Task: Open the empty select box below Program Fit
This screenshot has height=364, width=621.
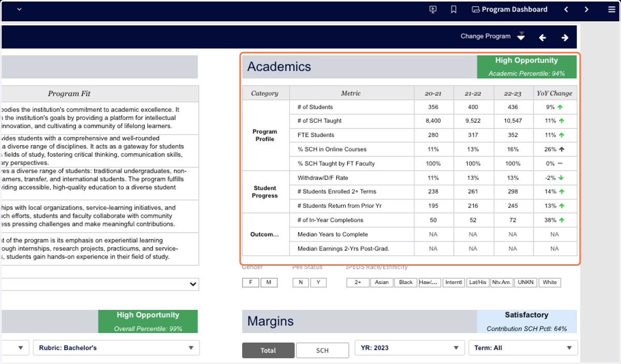Action: point(99,284)
